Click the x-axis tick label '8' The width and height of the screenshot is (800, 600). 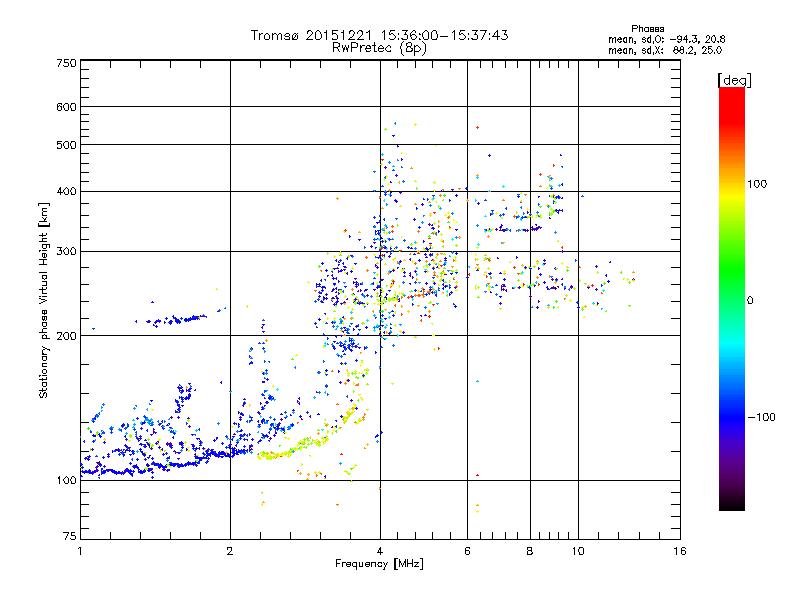pos(530,551)
